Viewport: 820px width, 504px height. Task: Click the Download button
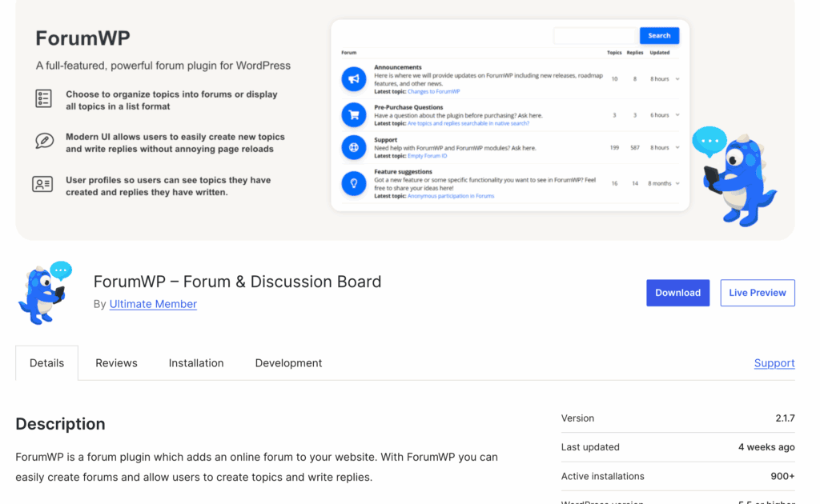click(677, 293)
